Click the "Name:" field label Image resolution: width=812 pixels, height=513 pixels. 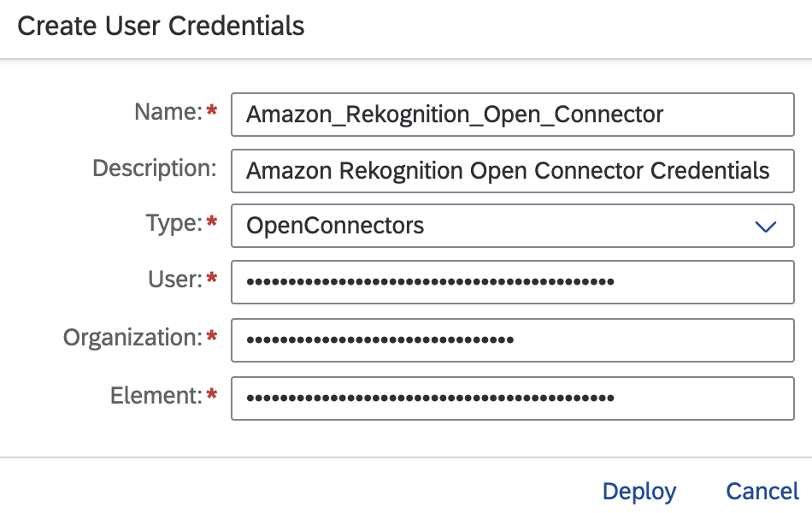[168, 112]
